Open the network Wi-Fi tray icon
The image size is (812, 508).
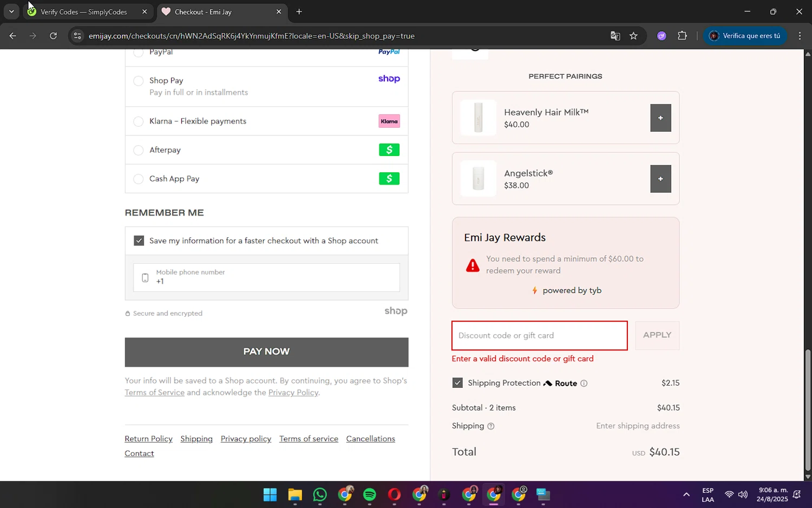click(729, 494)
